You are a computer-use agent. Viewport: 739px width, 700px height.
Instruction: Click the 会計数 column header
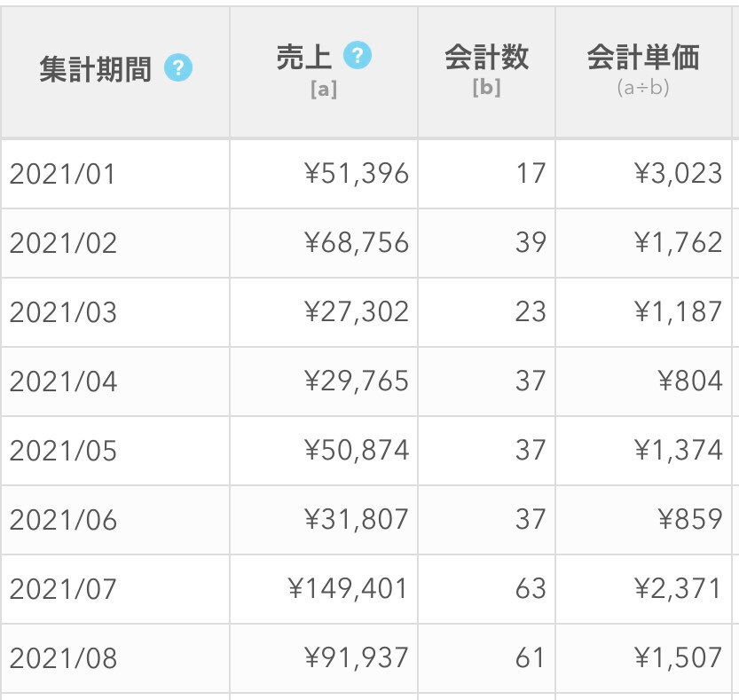[486, 58]
